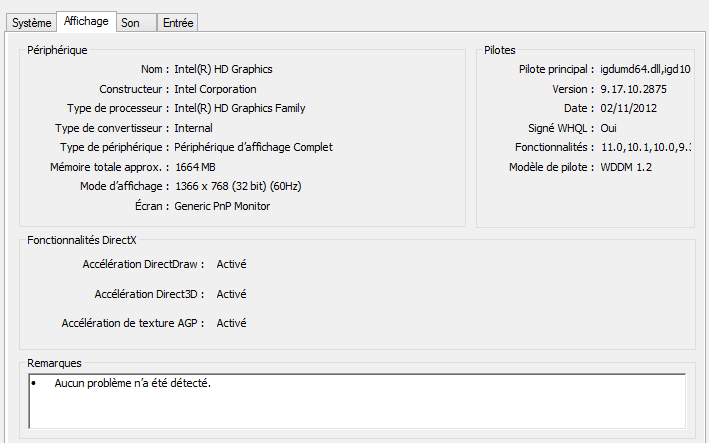The image size is (709, 443).
Task: Click 'Activé' next to Accélération DirectDraw
Action: pos(231,264)
